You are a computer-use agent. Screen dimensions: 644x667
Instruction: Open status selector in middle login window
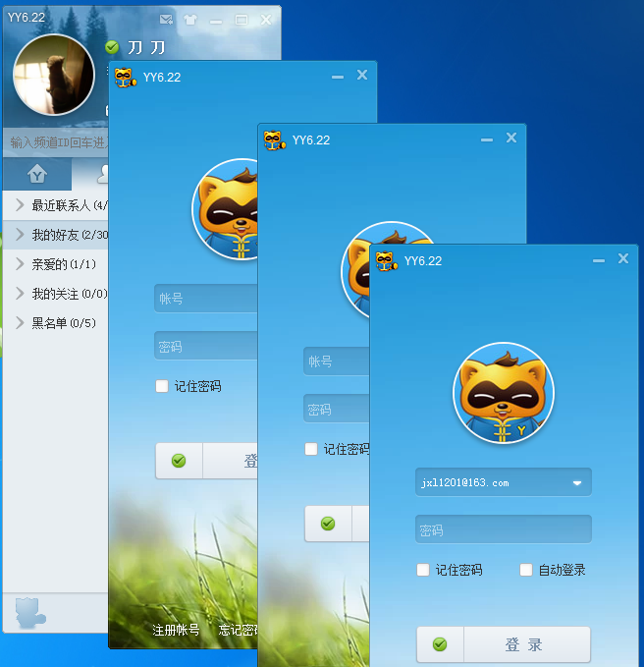(x=328, y=524)
